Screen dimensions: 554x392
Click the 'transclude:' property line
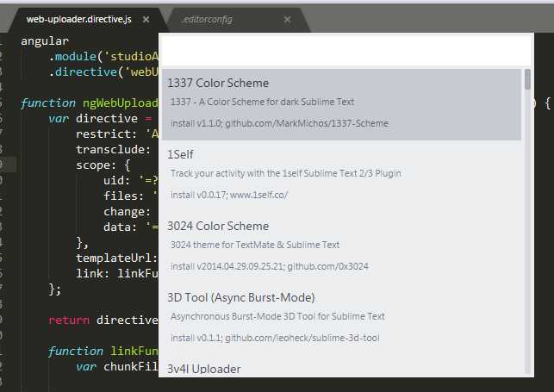[114, 149]
